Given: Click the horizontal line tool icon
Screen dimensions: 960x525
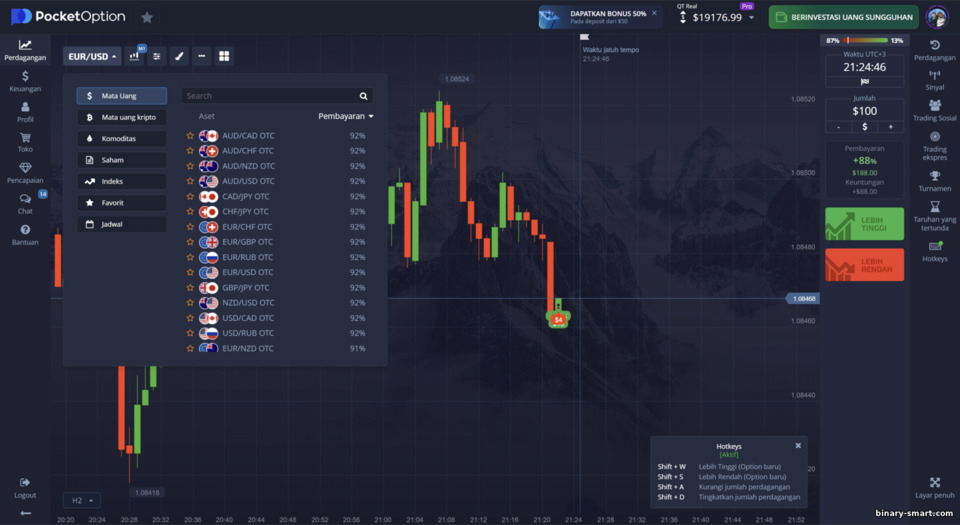Looking at the screenshot, I should click(201, 56).
